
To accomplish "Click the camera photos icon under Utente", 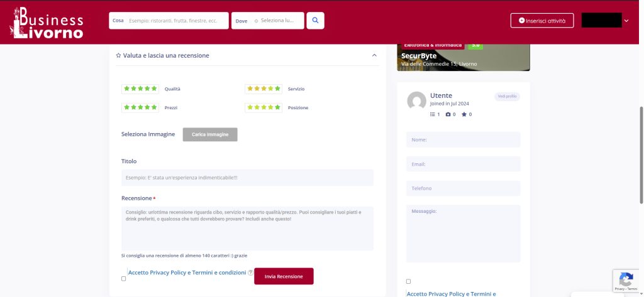I will [x=448, y=114].
